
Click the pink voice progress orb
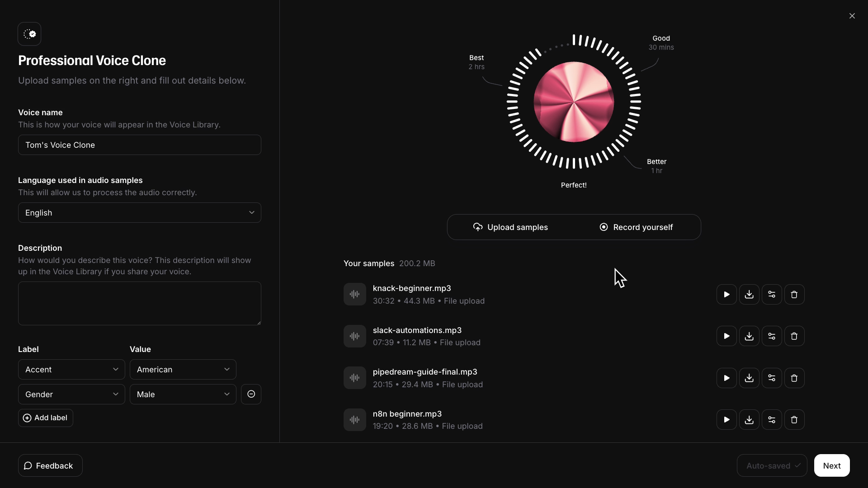[574, 102]
